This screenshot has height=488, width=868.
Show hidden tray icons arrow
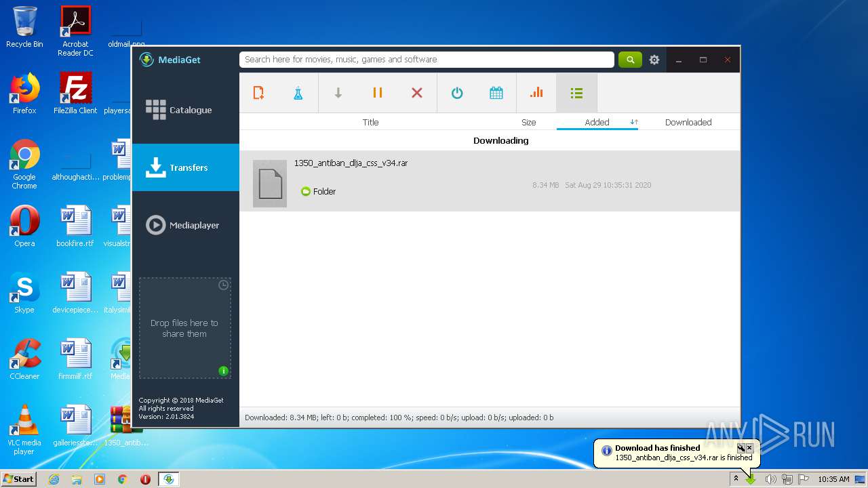(736, 479)
